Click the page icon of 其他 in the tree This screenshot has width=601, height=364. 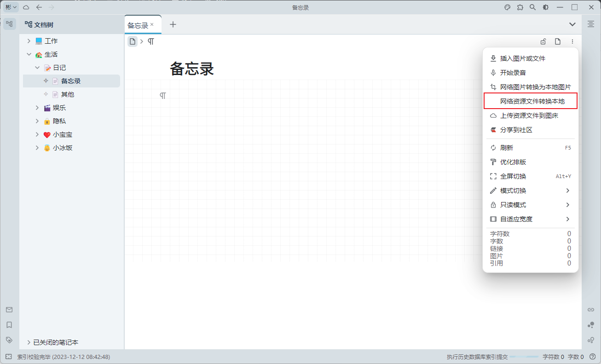point(55,94)
